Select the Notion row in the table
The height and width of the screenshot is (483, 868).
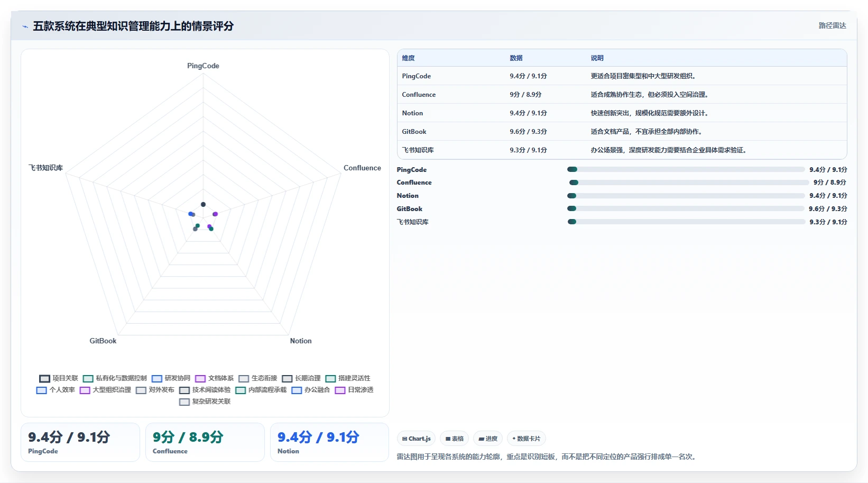tap(622, 113)
